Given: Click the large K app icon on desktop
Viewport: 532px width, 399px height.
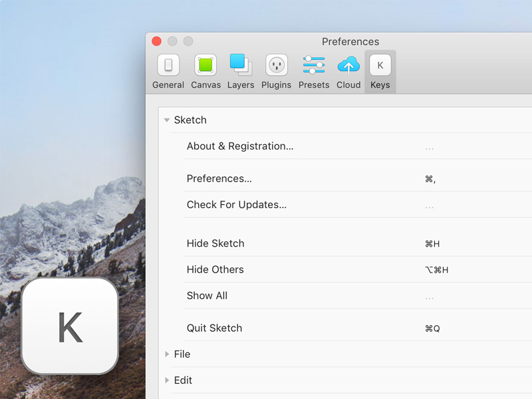Looking at the screenshot, I should pos(70,326).
